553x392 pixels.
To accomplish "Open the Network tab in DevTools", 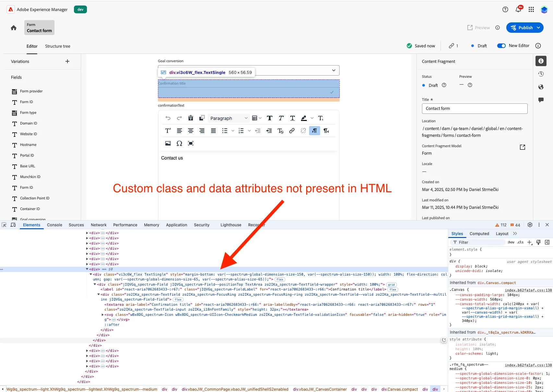I will (99, 225).
